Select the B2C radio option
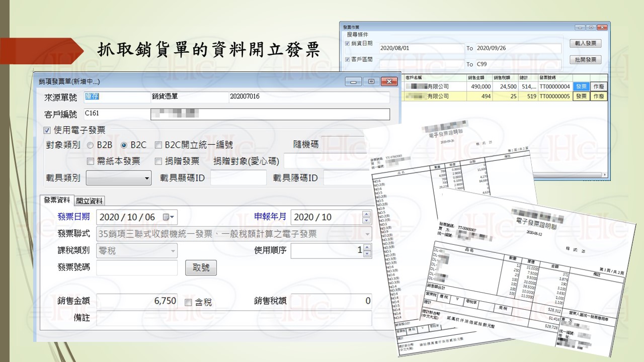The image size is (644, 362). pyautogui.click(x=124, y=145)
